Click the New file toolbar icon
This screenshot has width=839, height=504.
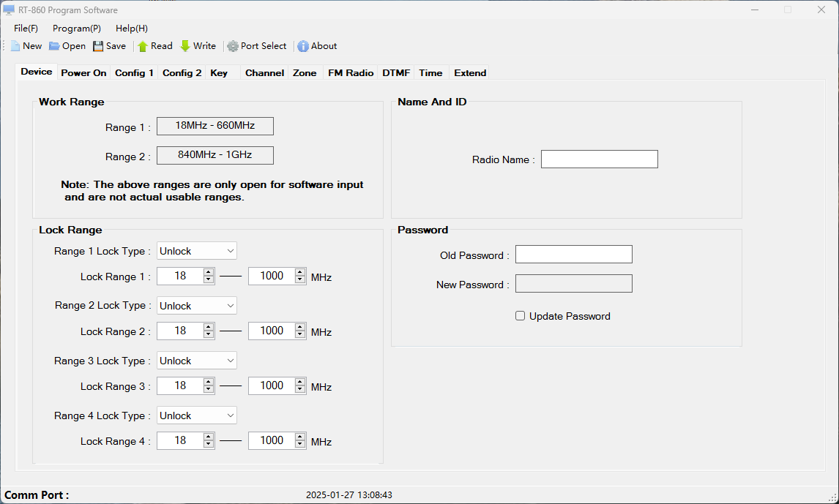coord(15,46)
